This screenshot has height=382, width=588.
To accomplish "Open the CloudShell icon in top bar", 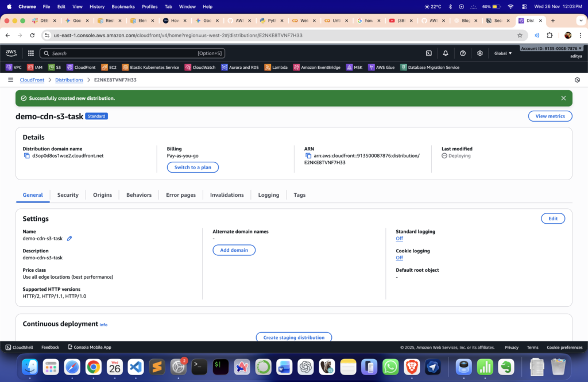I will click(428, 53).
